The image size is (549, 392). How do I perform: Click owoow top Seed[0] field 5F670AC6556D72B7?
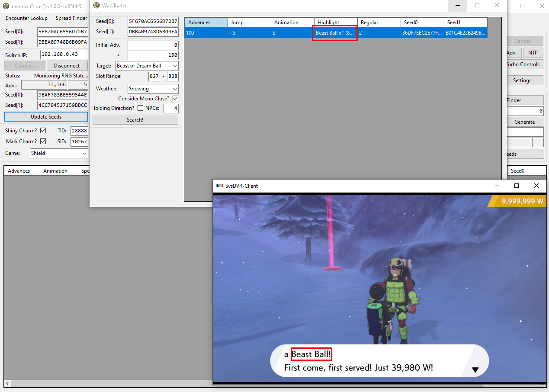click(63, 32)
